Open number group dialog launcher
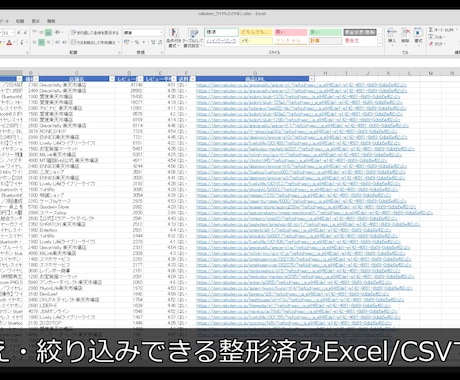This screenshot has height=380, width=460. click(x=162, y=52)
